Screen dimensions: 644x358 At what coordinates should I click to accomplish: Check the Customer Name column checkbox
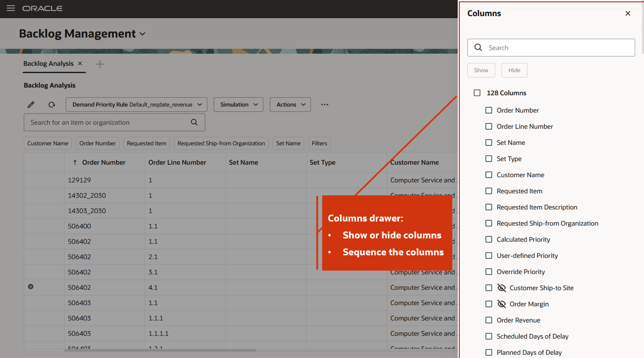[x=489, y=175]
